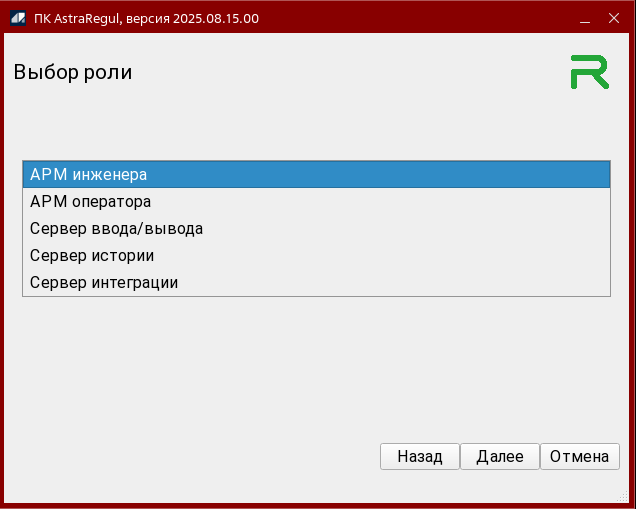
Task: Click the top-right window corner border
Action: point(632,3)
